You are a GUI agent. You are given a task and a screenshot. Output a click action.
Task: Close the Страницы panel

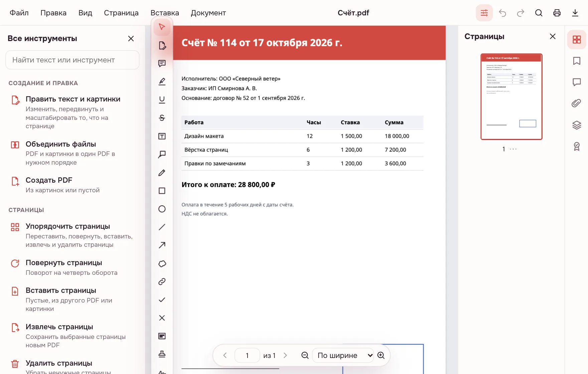553,36
